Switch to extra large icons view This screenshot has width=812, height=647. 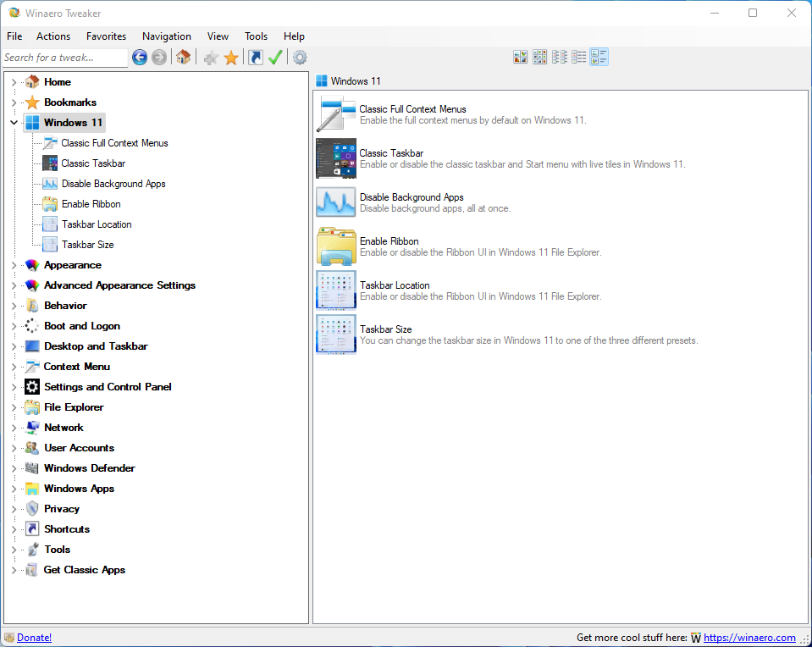pyautogui.click(x=520, y=57)
